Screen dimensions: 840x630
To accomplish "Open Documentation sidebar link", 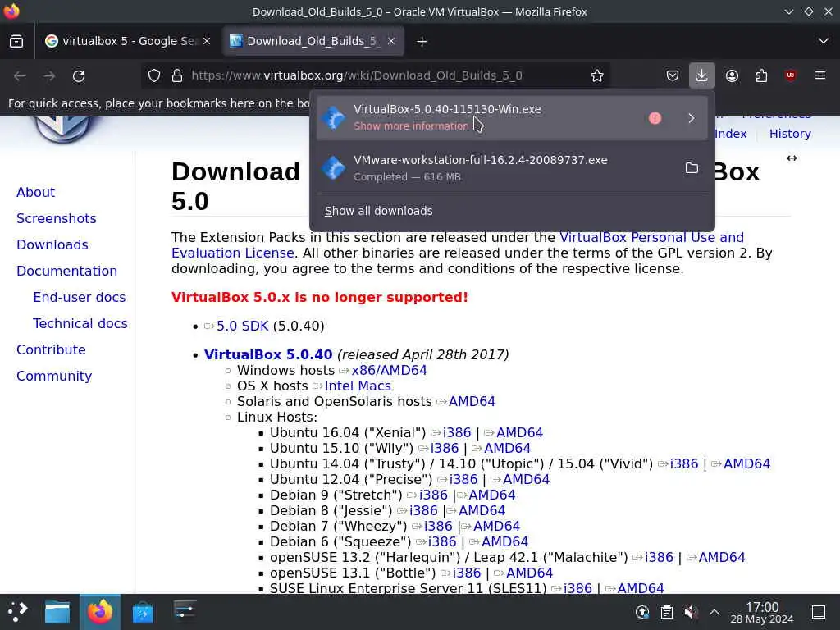I will click(x=67, y=271).
